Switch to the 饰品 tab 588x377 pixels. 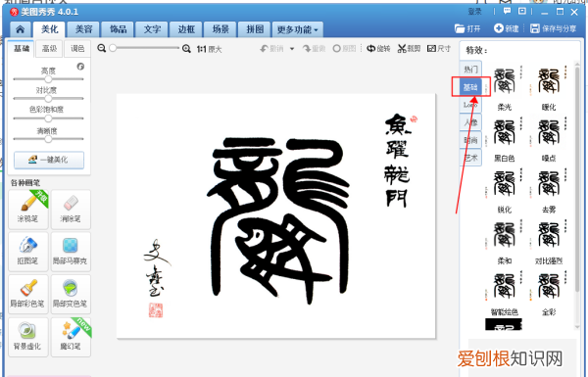coord(118,29)
